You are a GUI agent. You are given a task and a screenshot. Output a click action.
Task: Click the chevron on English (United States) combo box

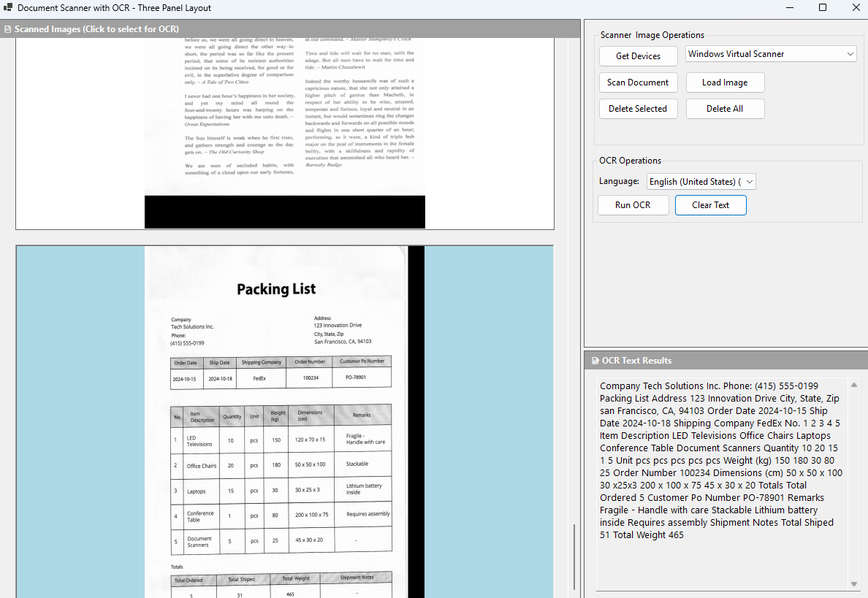click(x=748, y=181)
